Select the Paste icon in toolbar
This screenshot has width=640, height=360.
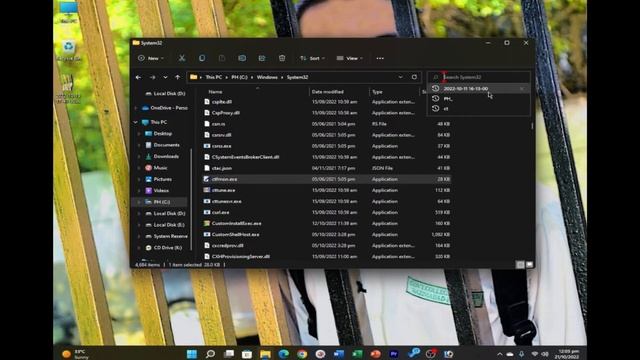pos(222,58)
